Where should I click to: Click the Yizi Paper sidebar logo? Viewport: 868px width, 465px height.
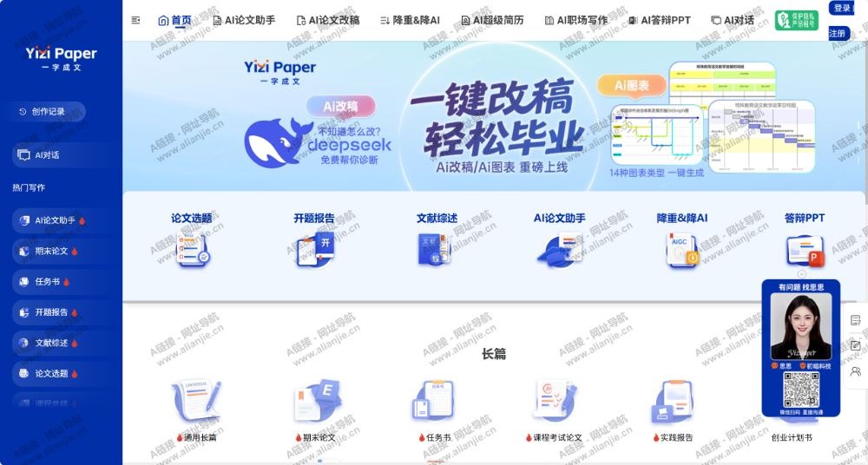tap(61, 59)
